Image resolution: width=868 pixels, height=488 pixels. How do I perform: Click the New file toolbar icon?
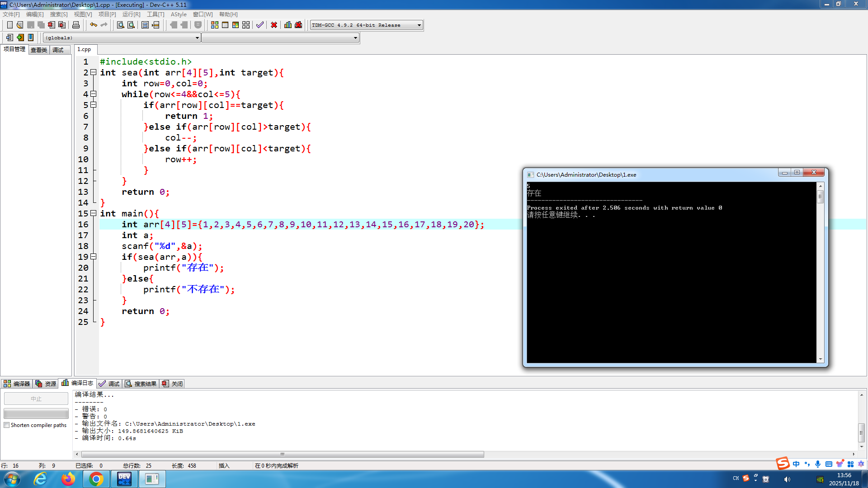tap(9, 25)
